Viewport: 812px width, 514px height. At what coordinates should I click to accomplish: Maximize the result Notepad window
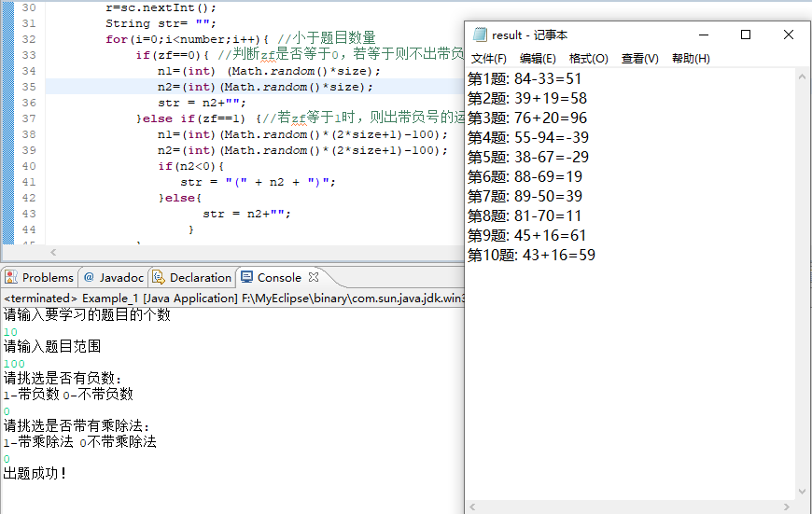(746, 35)
